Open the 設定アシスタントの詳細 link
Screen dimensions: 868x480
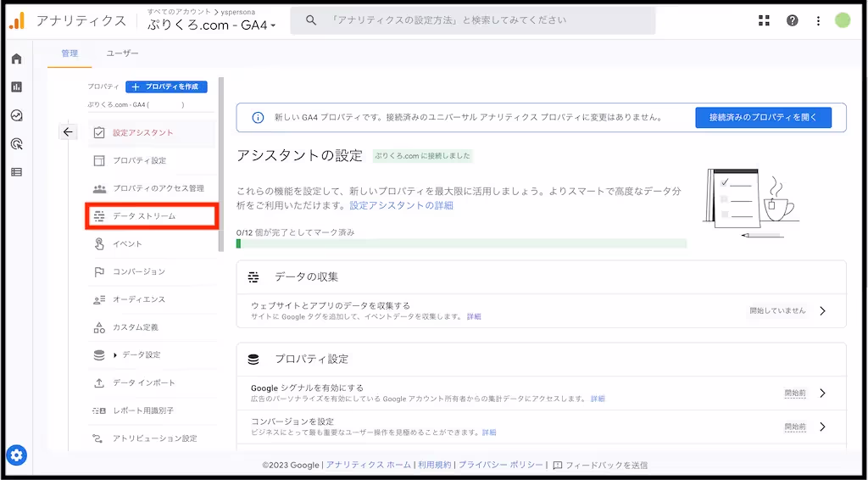[x=401, y=205]
